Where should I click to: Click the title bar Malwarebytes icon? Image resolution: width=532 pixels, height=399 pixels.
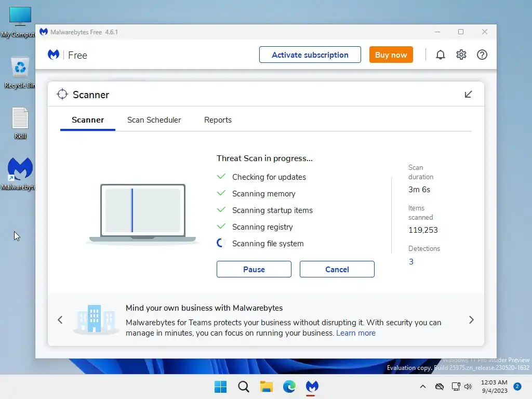click(x=44, y=32)
